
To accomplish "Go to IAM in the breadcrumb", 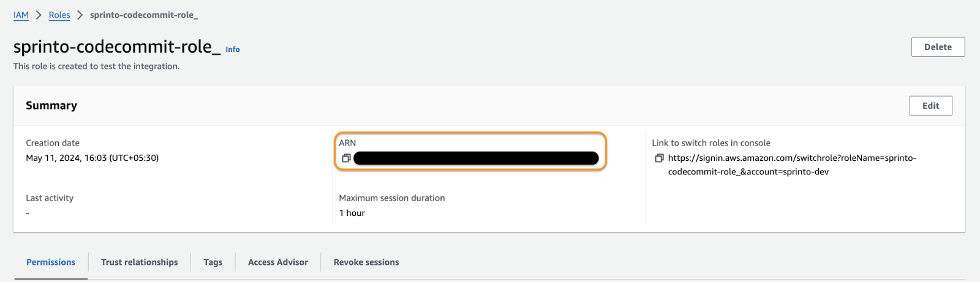I will (x=21, y=15).
